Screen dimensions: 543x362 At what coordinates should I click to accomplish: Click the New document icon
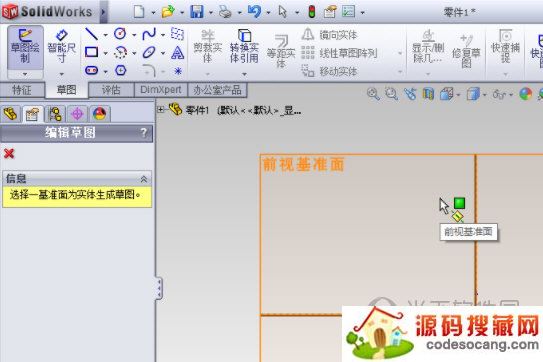tap(139, 12)
